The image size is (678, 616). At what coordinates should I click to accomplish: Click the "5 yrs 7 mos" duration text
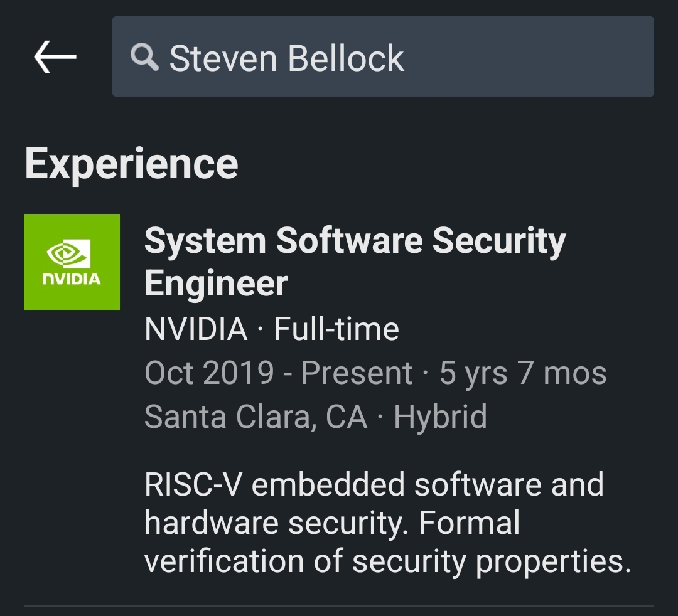pos(522,373)
